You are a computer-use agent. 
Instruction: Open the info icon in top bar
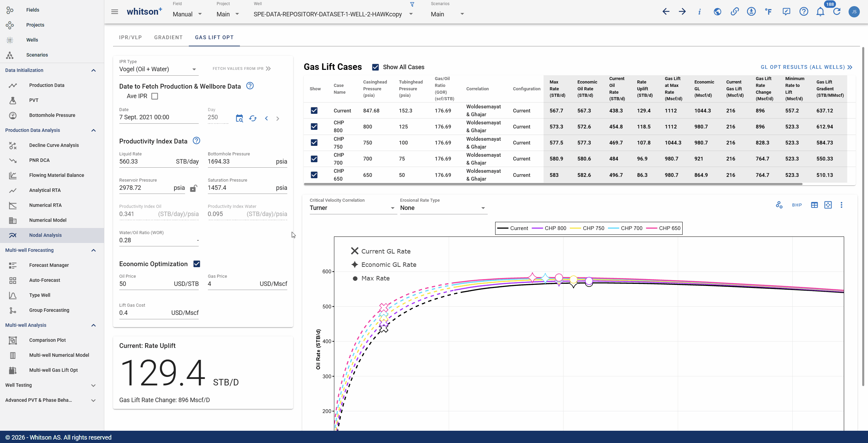coord(699,12)
